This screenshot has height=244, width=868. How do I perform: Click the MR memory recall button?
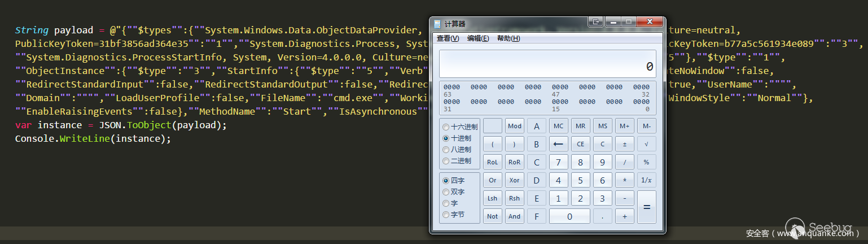coord(580,126)
